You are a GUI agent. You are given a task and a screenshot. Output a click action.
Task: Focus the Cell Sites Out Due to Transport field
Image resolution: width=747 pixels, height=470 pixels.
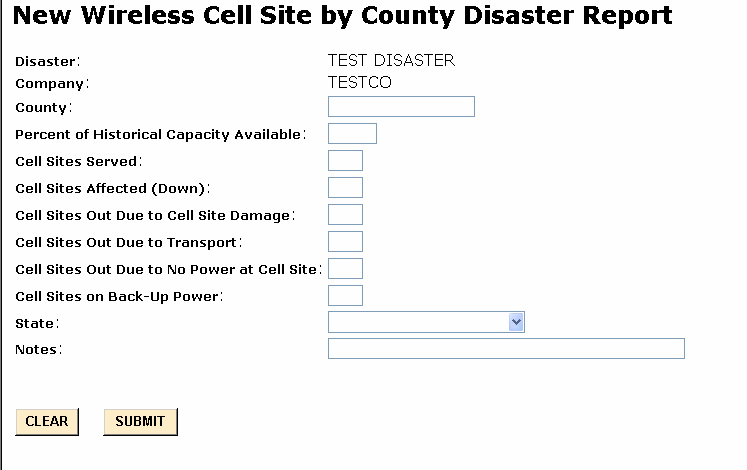(x=345, y=242)
